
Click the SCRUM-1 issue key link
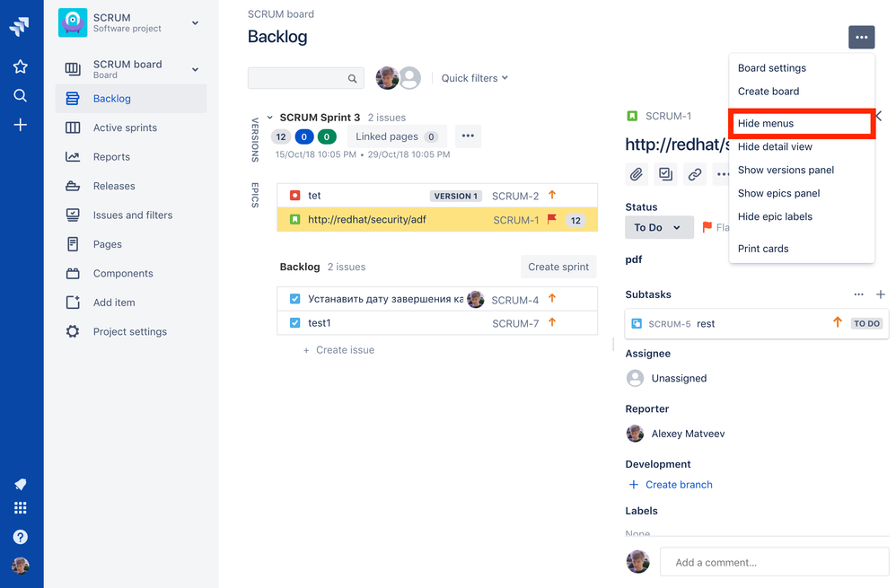[668, 116]
